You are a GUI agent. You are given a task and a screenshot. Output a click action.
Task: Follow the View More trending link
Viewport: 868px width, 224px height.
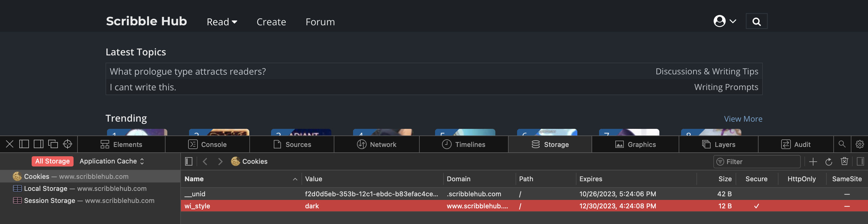tap(743, 118)
